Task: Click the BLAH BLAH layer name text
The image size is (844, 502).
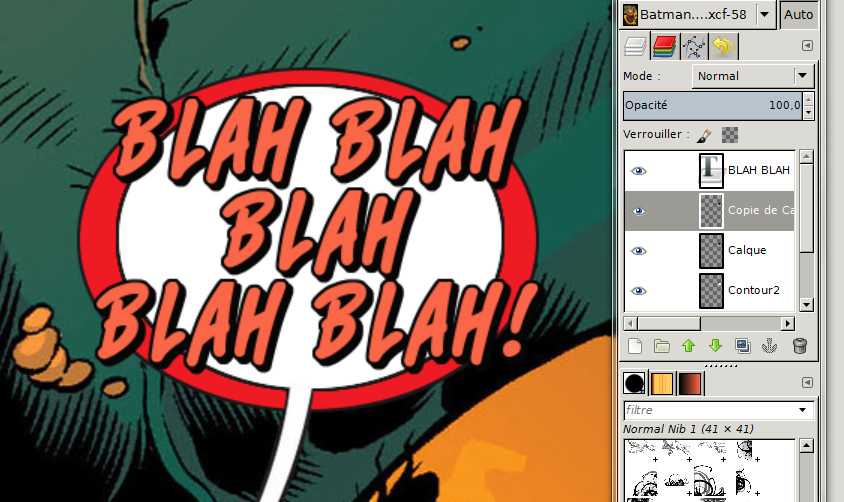Action: point(758,170)
